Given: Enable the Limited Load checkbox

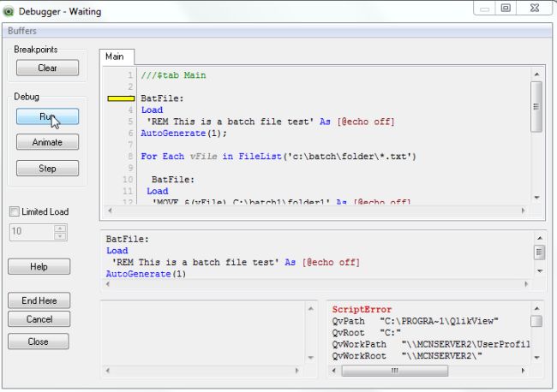Looking at the screenshot, I should [x=14, y=211].
